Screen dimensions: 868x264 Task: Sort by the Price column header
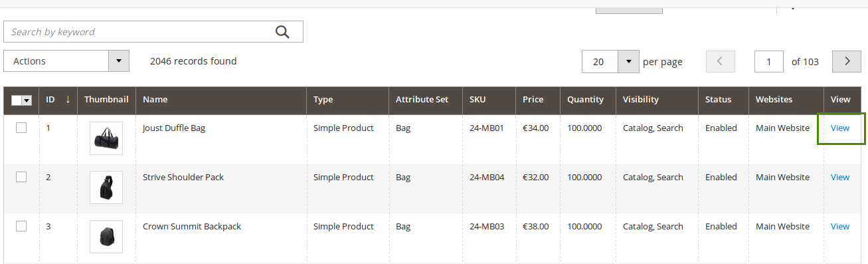538,100
